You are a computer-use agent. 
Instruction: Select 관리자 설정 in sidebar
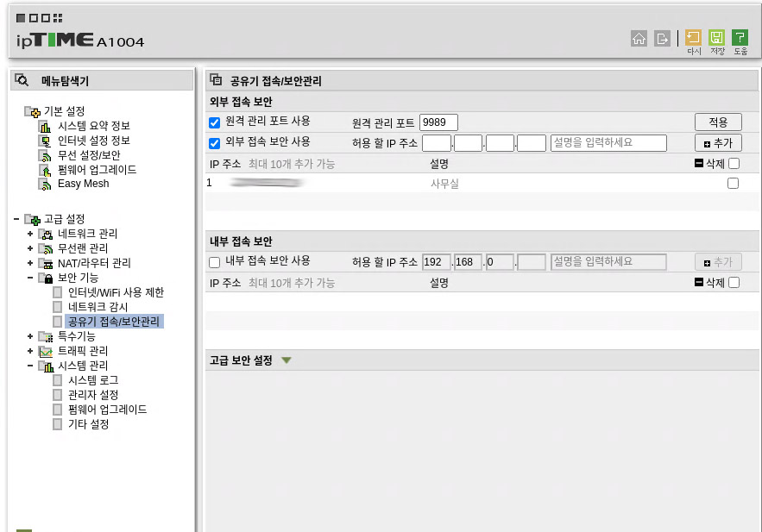[x=93, y=395]
